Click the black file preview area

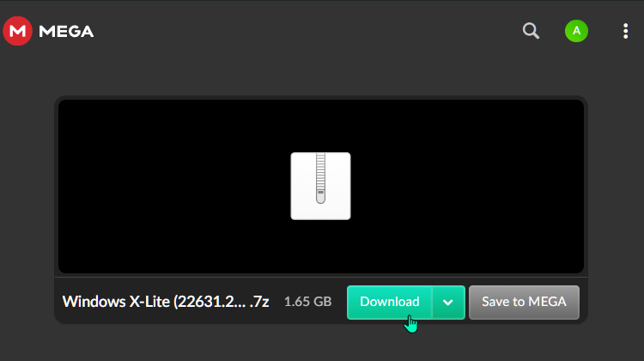(x=321, y=187)
